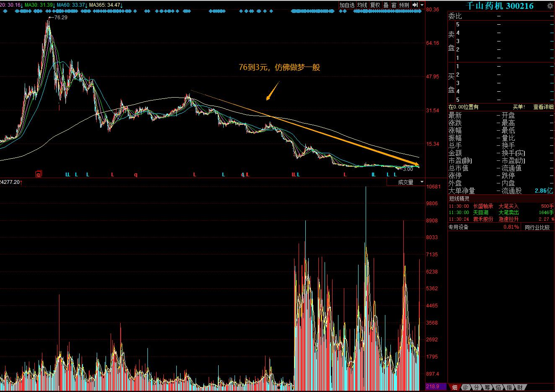Click the 买单! link
This screenshot has height=392, width=555.
tap(519, 107)
